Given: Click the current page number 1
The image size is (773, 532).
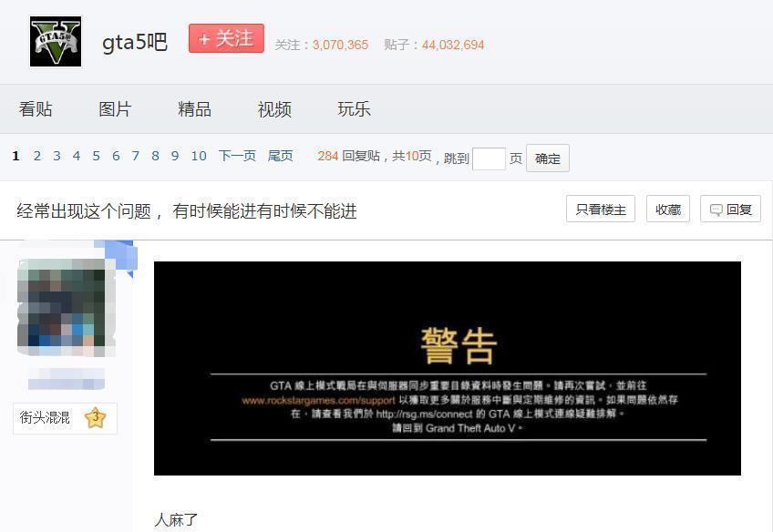Looking at the screenshot, I should click(15, 156).
